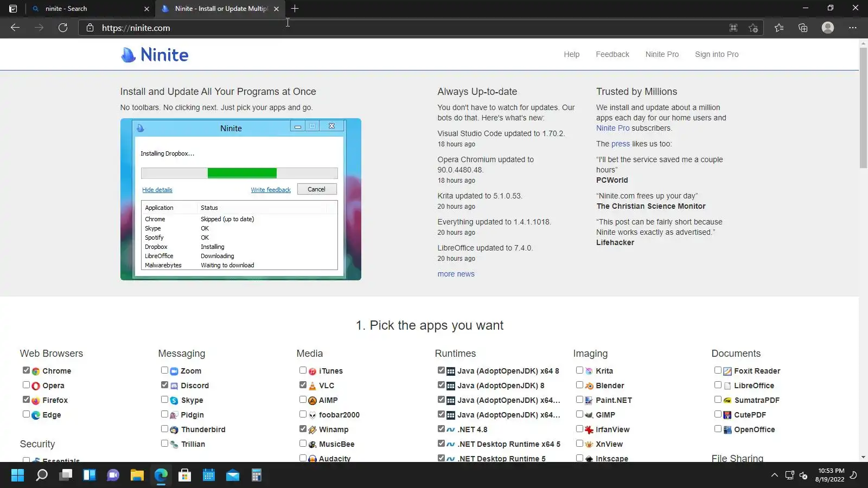The height and width of the screenshot is (488, 868).
Task: Click the Skype app icon
Action: click(x=174, y=401)
